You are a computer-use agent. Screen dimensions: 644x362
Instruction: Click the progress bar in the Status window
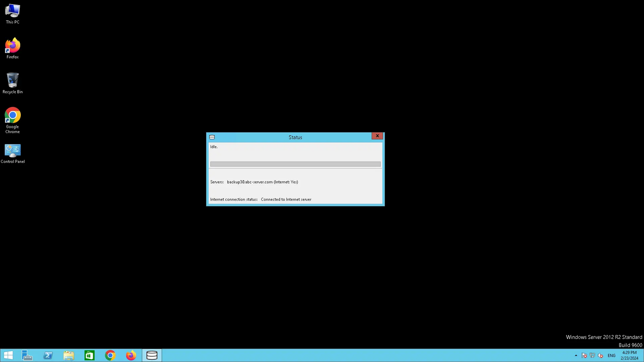(295, 163)
